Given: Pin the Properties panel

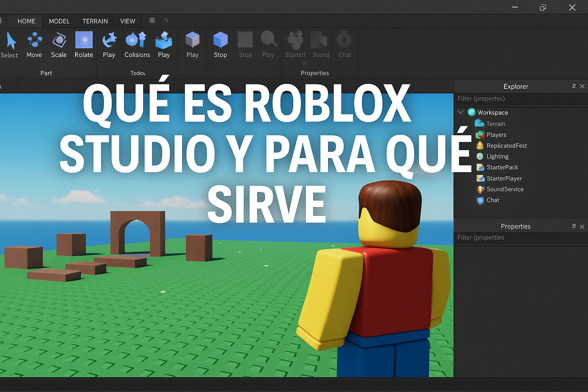Looking at the screenshot, I should (x=573, y=226).
